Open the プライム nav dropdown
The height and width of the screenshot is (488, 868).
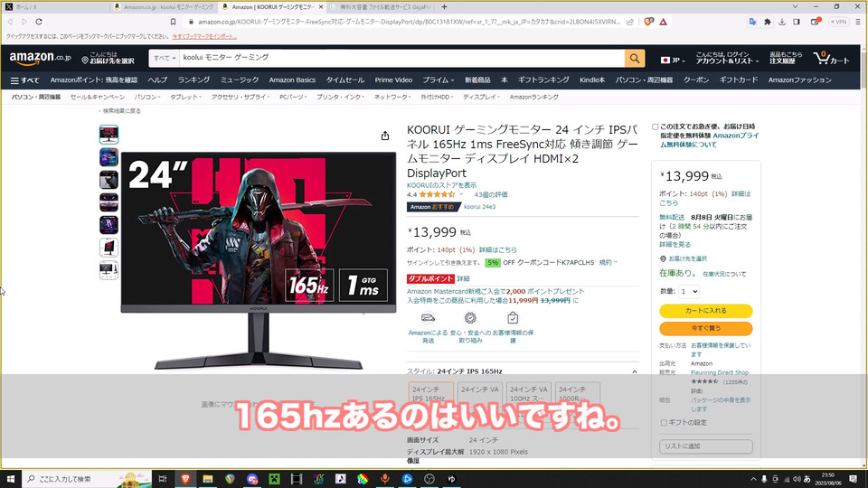438,80
